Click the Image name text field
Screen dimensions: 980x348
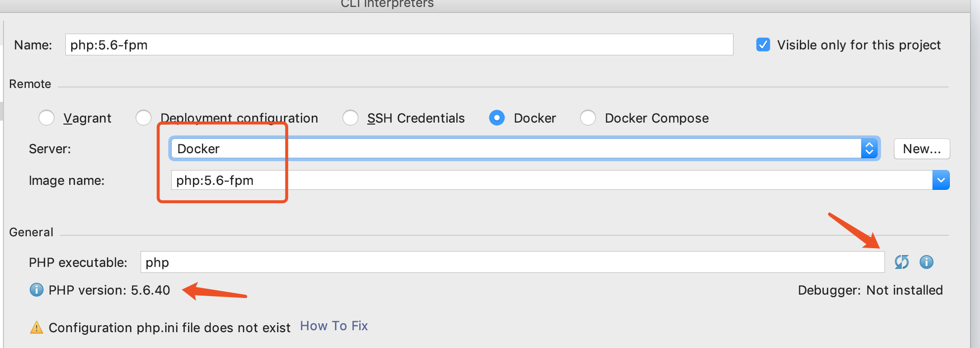pos(549,180)
